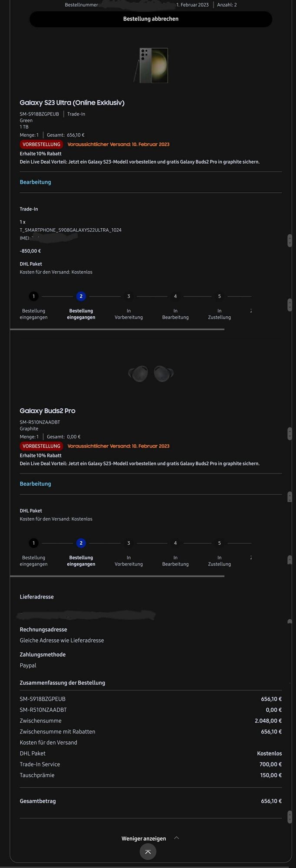The width and height of the screenshot is (296, 868).
Task: Open the Galaxy Buds2 Pro product title
Action: click(x=47, y=411)
